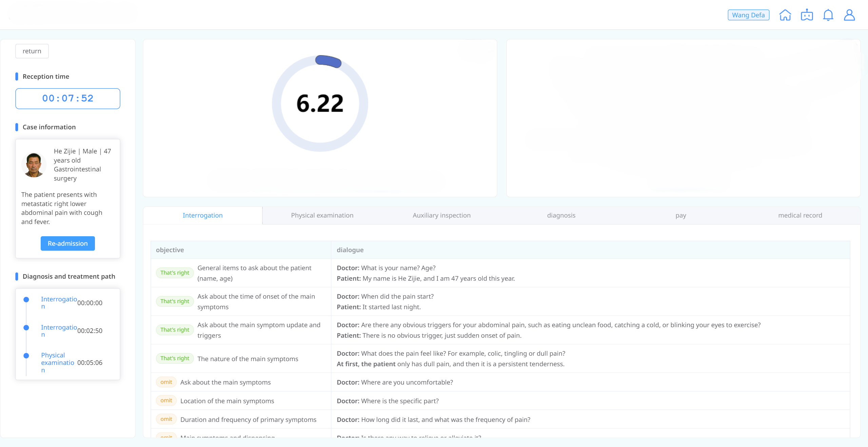Viewport: 868px width, 447px height.
Task: Open the Auxiliary inspection tab
Action: point(441,216)
